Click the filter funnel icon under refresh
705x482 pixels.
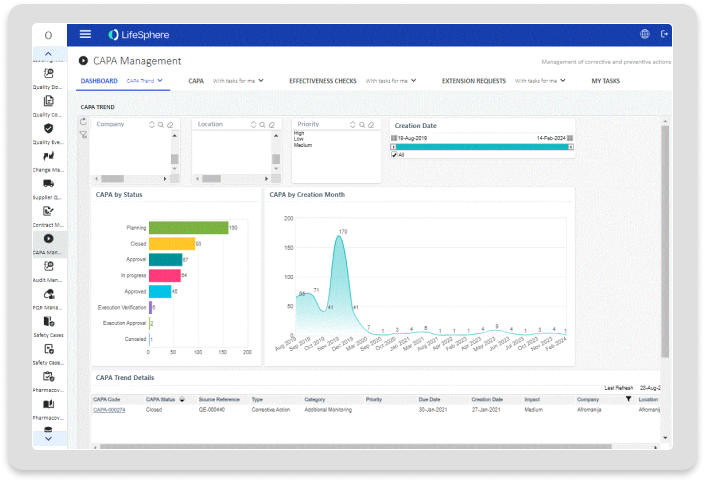point(83,134)
